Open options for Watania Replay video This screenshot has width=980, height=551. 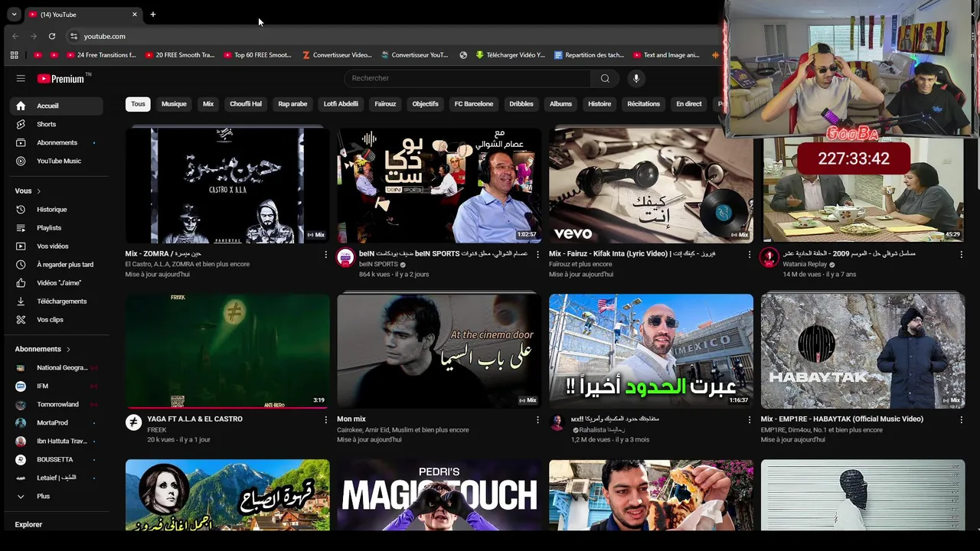coord(961,254)
